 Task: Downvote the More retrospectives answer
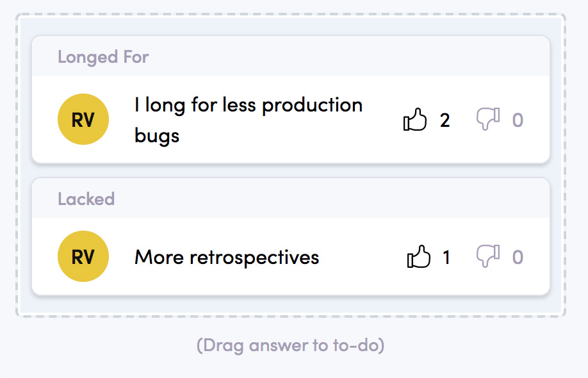[488, 256]
